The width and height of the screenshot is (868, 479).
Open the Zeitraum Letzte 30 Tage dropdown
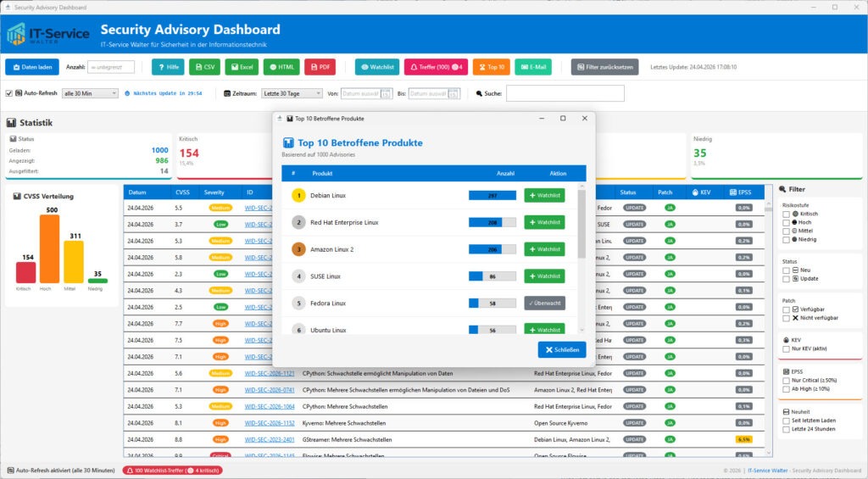292,93
